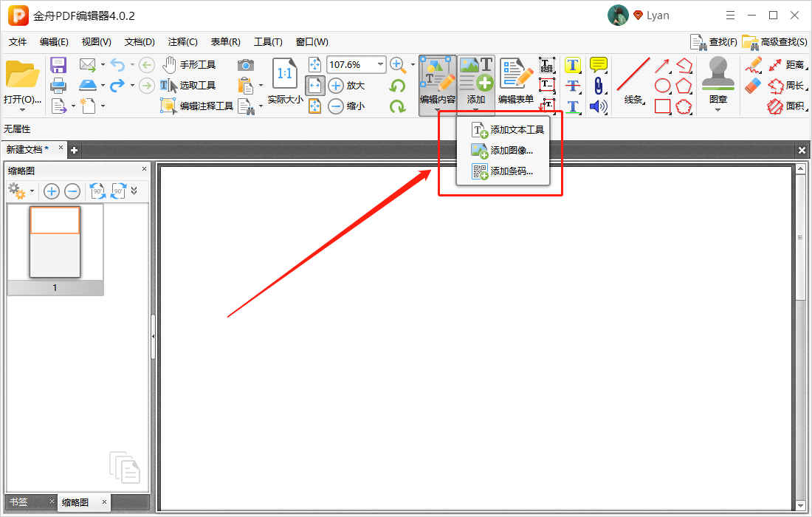Select the file Attachment paperclip tool

pos(599,86)
